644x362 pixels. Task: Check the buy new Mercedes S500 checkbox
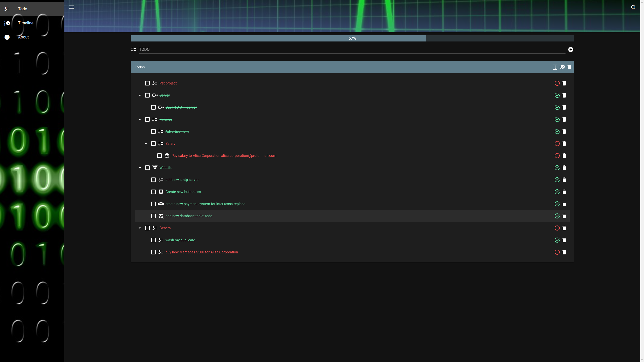[153, 252]
